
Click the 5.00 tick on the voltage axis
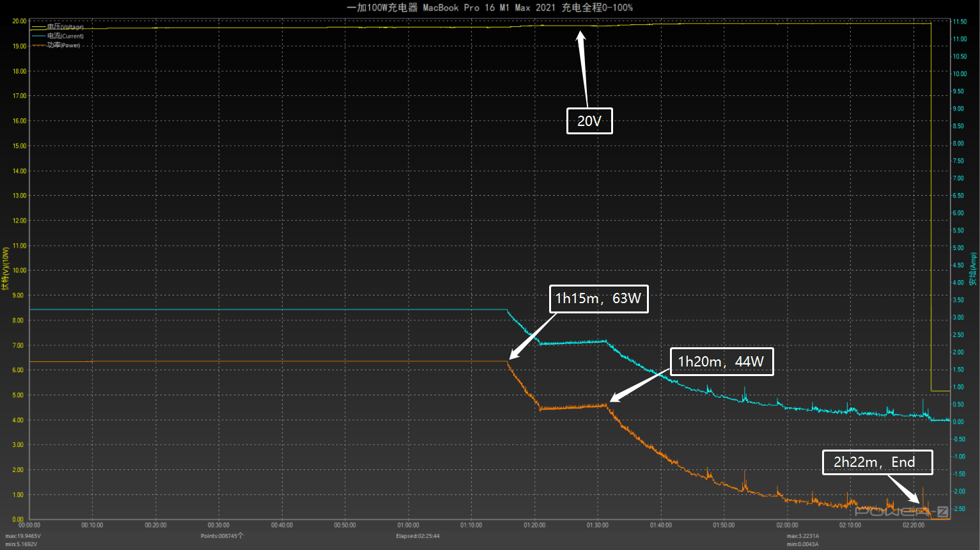[x=18, y=395]
